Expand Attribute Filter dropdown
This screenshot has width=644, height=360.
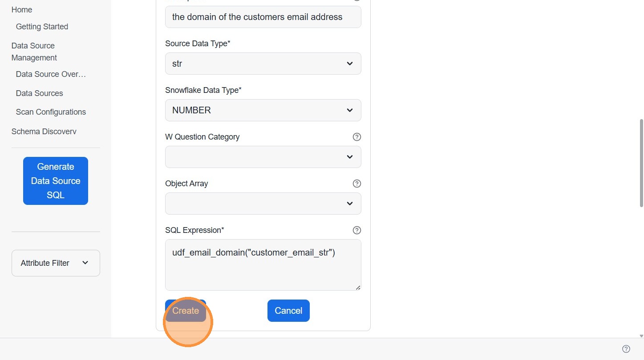tap(56, 263)
